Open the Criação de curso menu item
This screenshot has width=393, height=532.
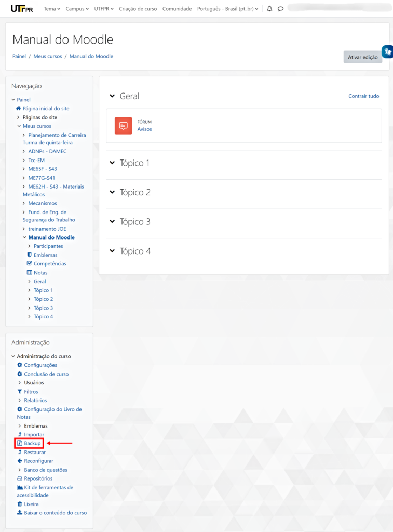point(138,9)
